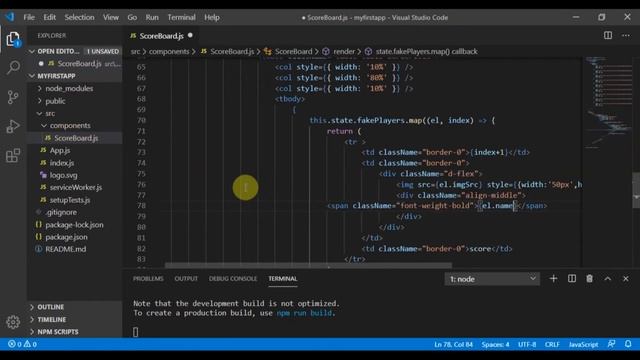Kill the terminal with trash icon
This screenshot has width=640, height=360.
pos(589,279)
